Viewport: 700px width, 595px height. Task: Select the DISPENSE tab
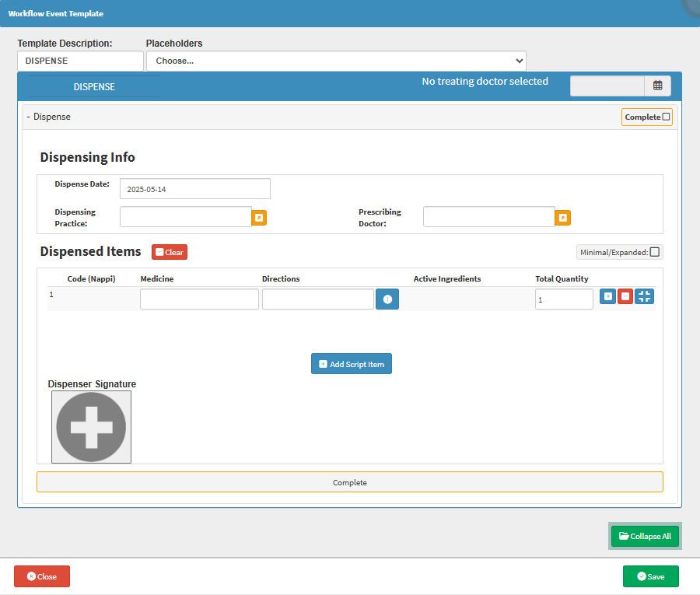tap(94, 86)
